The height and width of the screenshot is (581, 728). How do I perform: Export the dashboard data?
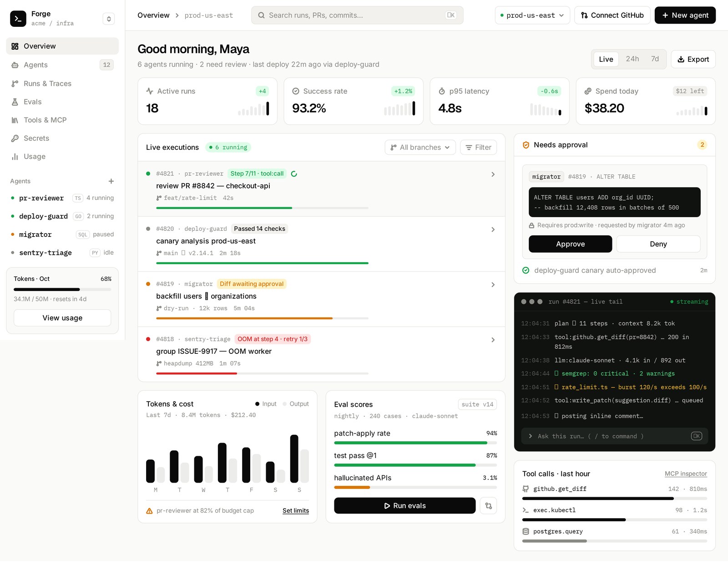coord(693,59)
